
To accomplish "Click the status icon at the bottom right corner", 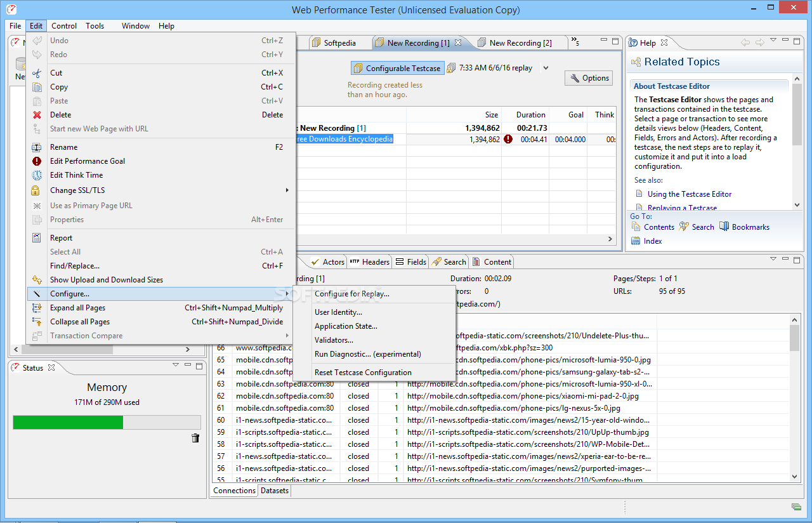I will coord(796,506).
